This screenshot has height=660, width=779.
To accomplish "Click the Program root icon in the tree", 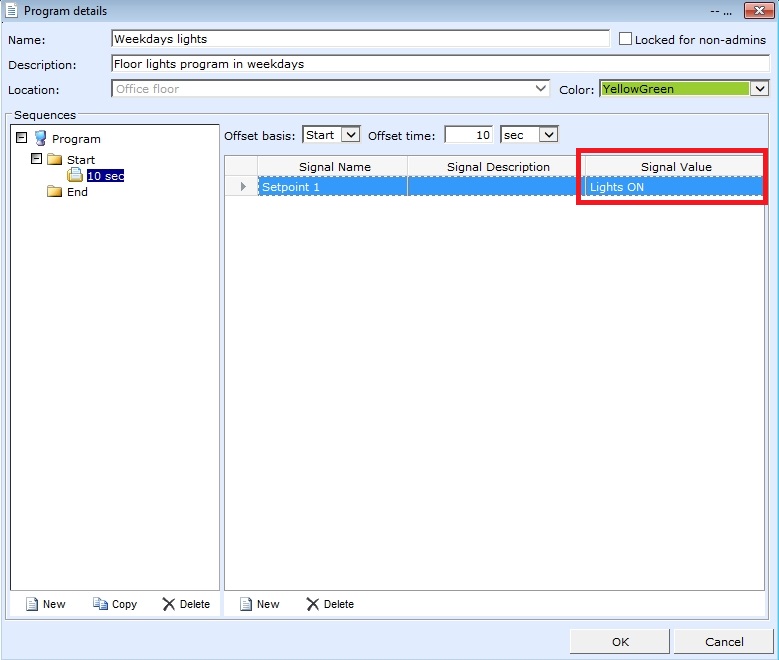I will [x=40, y=139].
